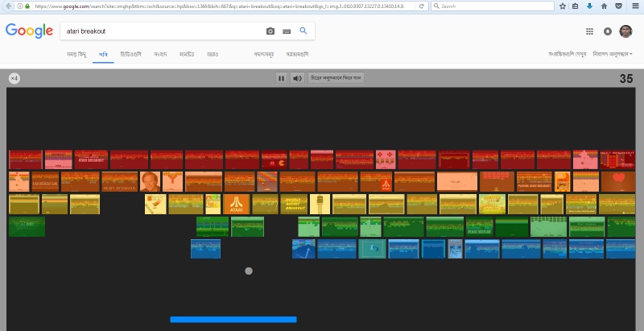Viewport: 644px width, 331px height.
Task: Open the on-screen keyboard icon in search box
Action: pos(287,31)
